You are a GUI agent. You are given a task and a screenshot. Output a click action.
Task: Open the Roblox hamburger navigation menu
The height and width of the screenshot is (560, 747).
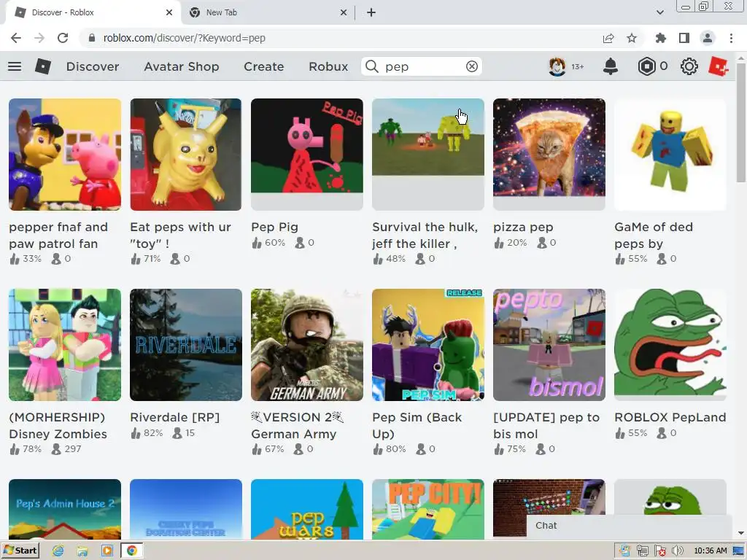[x=15, y=66]
